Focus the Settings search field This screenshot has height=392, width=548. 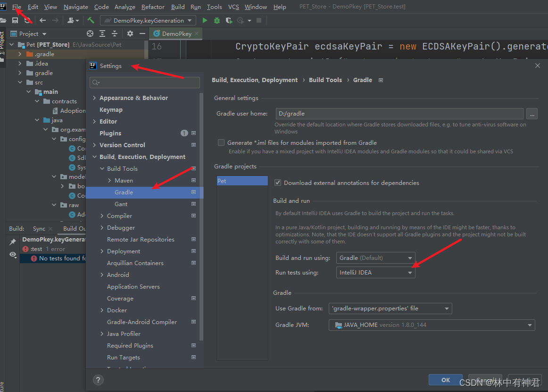145,83
